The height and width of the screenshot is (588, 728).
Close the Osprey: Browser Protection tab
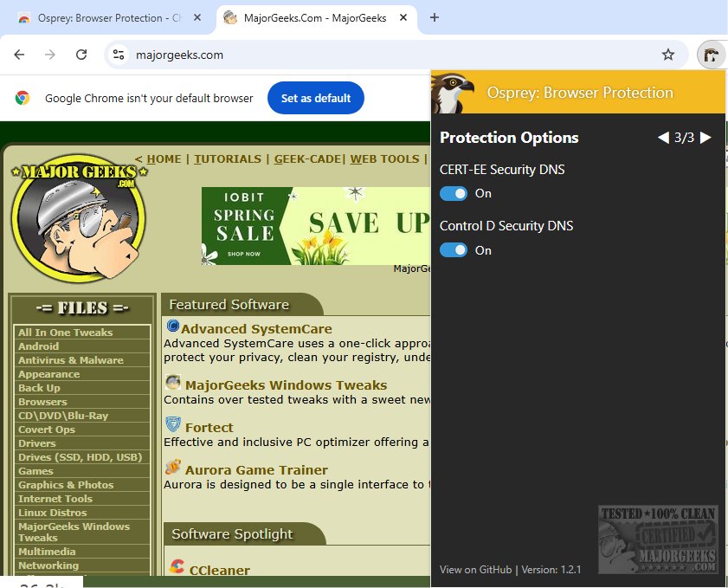tap(197, 17)
